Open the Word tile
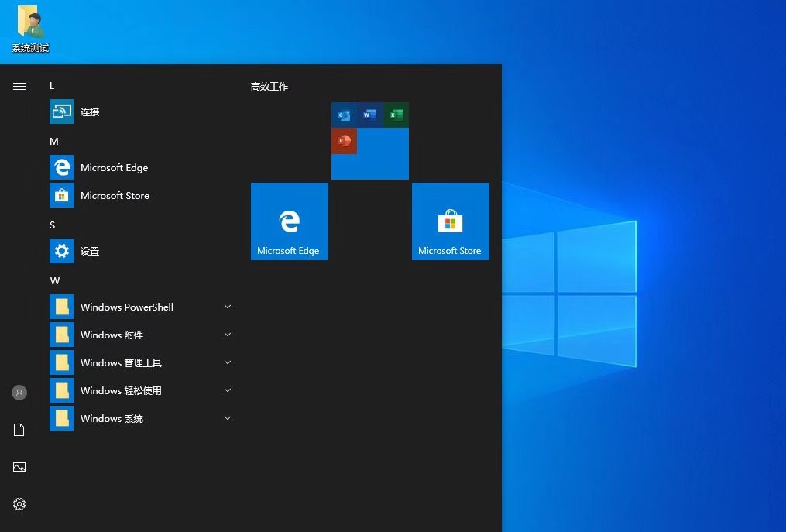The image size is (786, 532). [369, 115]
